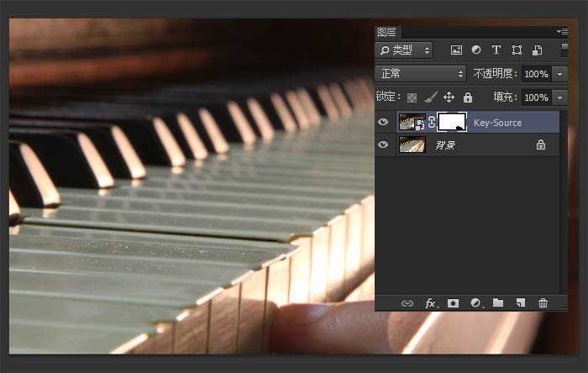Screen dimensions: 588x373
Task: Select the 背景 layer thumbnail
Action: 412,144
